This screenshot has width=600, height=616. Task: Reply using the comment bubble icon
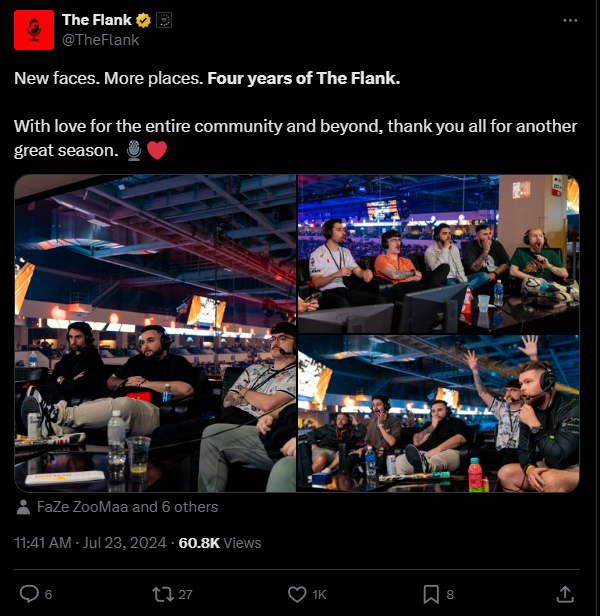pyautogui.click(x=29, y=594)
